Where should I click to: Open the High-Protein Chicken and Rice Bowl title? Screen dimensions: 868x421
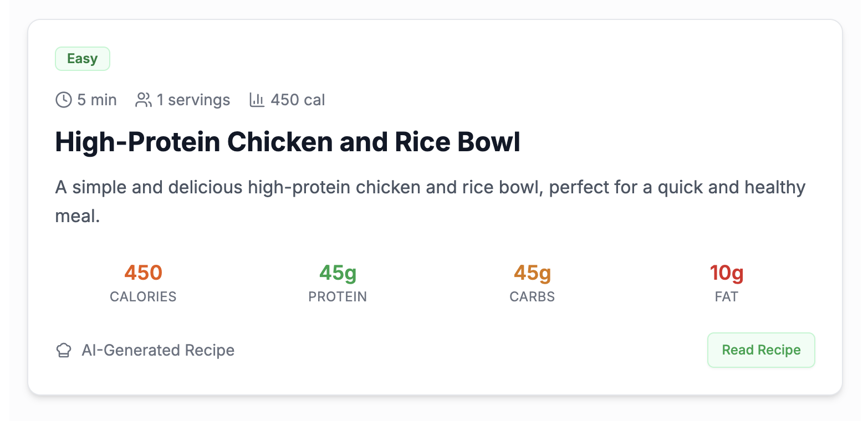click(x=288, y=143)
